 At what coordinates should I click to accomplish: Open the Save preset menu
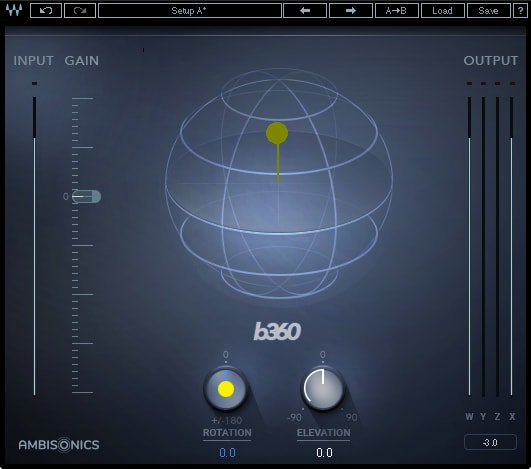tap(489, 10)
